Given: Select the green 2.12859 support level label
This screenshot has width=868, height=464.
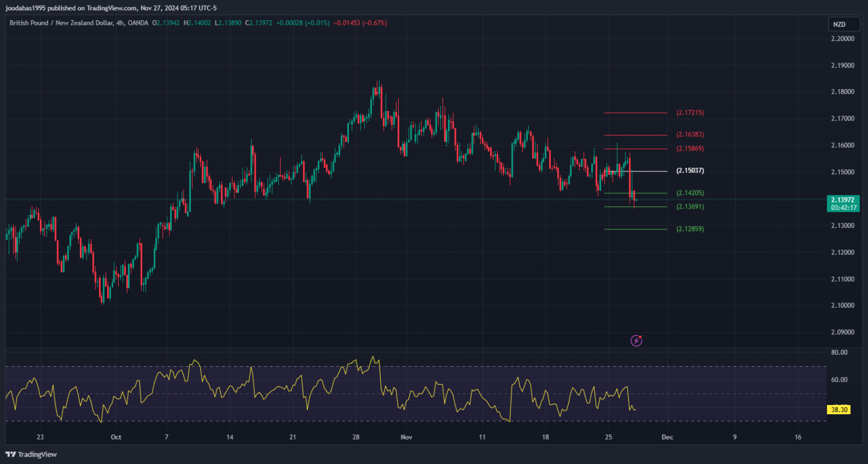Looking at the screenshot, I should point(690,229).
